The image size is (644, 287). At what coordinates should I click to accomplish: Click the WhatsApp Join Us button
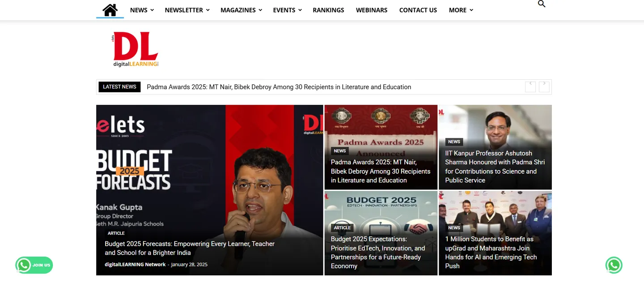coord(34,265)
